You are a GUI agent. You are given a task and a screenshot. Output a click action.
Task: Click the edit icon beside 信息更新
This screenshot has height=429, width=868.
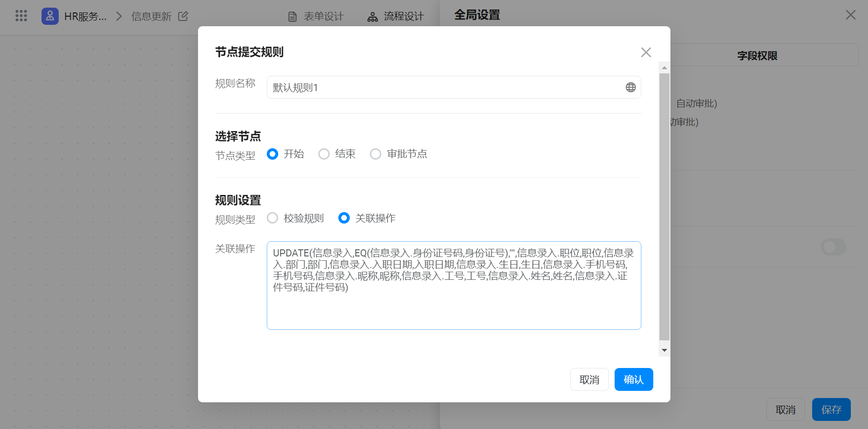(183, 16)
